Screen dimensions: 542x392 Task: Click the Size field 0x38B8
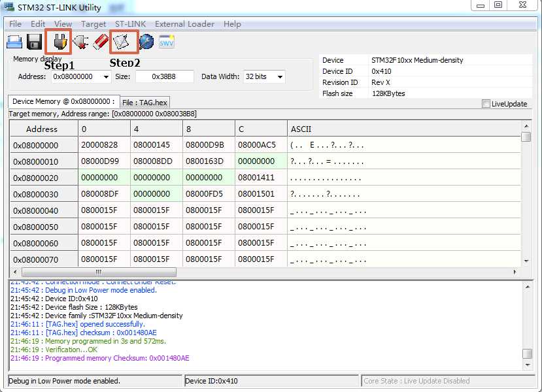[164, 76]
